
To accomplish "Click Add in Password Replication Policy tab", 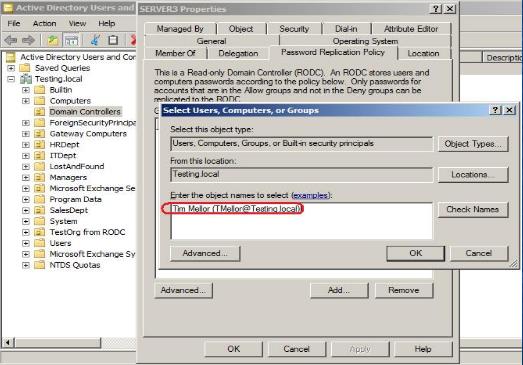I will tap(339, 290).
